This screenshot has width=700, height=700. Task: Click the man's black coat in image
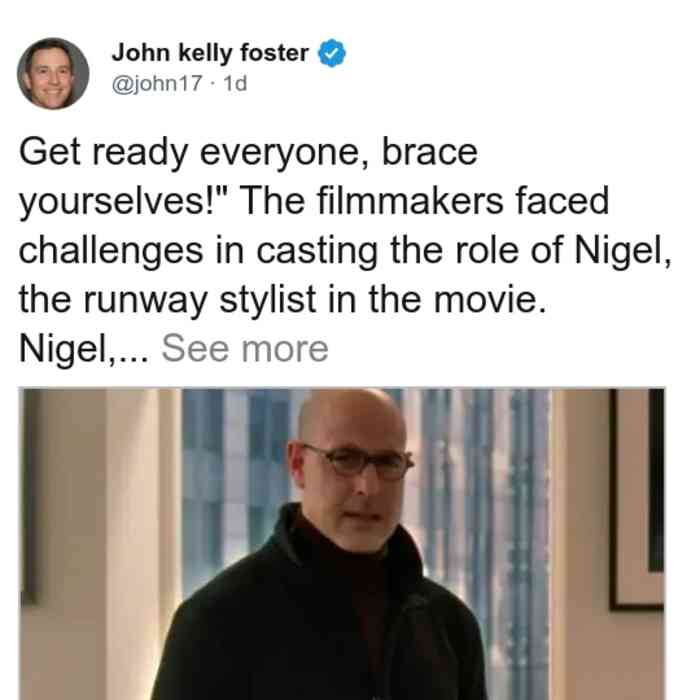[317, 625]
